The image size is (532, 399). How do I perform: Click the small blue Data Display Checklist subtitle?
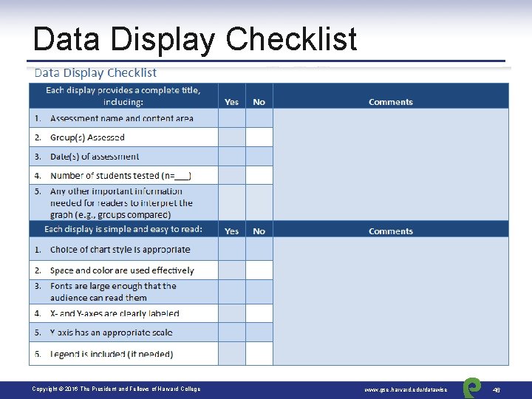pos(95,72)
